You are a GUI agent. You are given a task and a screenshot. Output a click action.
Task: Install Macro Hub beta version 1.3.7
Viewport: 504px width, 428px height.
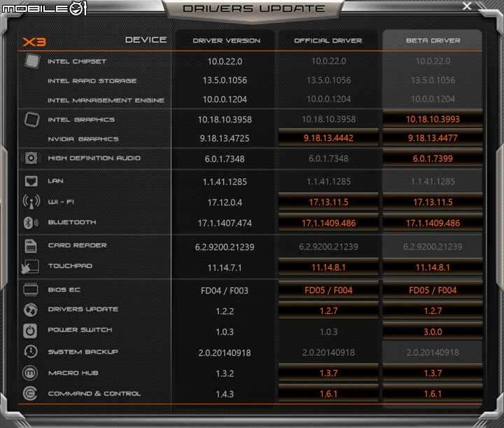pyautogui.click(x=433, y=373)
